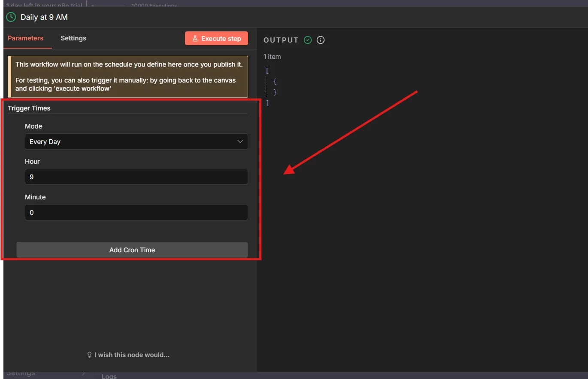This screenshot has width=588, height=379.
Task: Click the chevron next to bottom-left Settings
Action: pos(84,373)
